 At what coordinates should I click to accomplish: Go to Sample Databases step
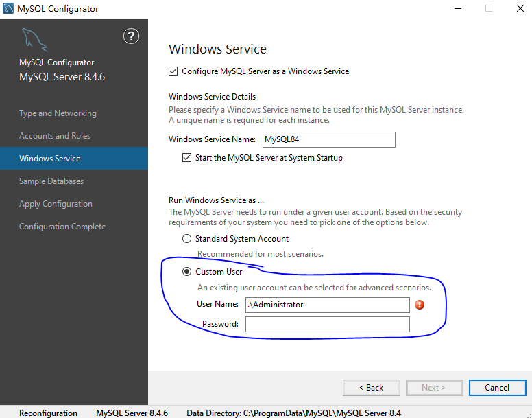tap(51, 181)
